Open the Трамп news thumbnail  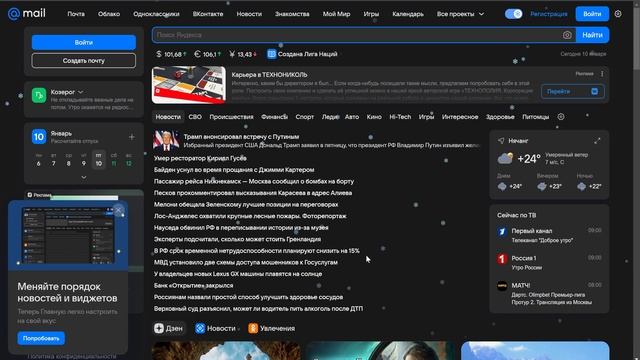pyautogui.click(x=166, y=140)
